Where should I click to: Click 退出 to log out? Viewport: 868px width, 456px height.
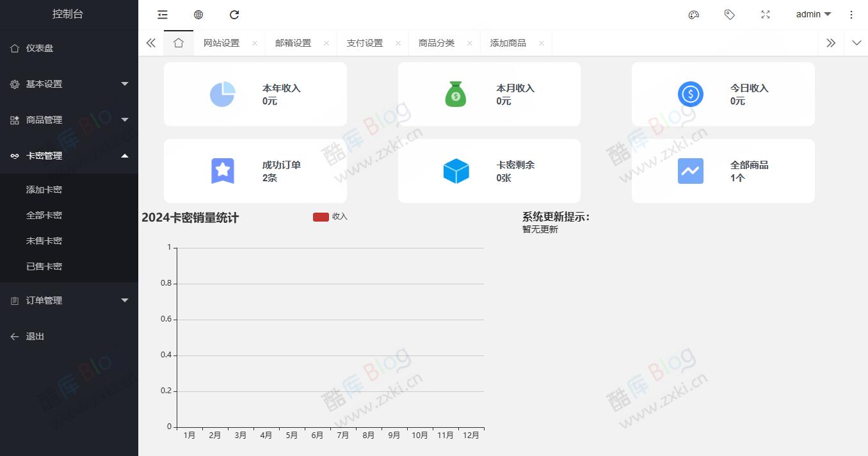[x=35, y=336]
